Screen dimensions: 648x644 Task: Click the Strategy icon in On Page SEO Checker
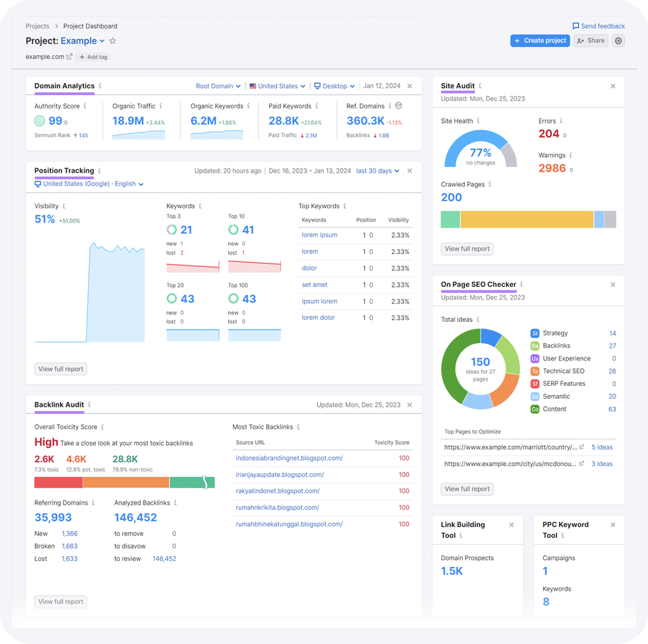point(534,333)
